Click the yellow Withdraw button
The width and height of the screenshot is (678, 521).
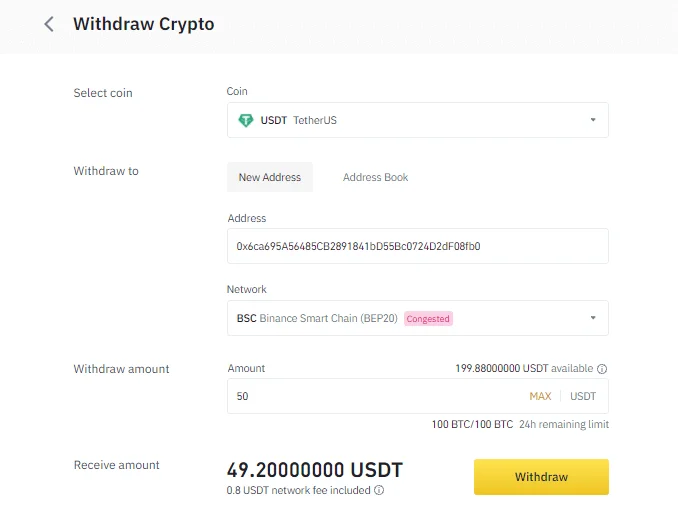[541, 477]
